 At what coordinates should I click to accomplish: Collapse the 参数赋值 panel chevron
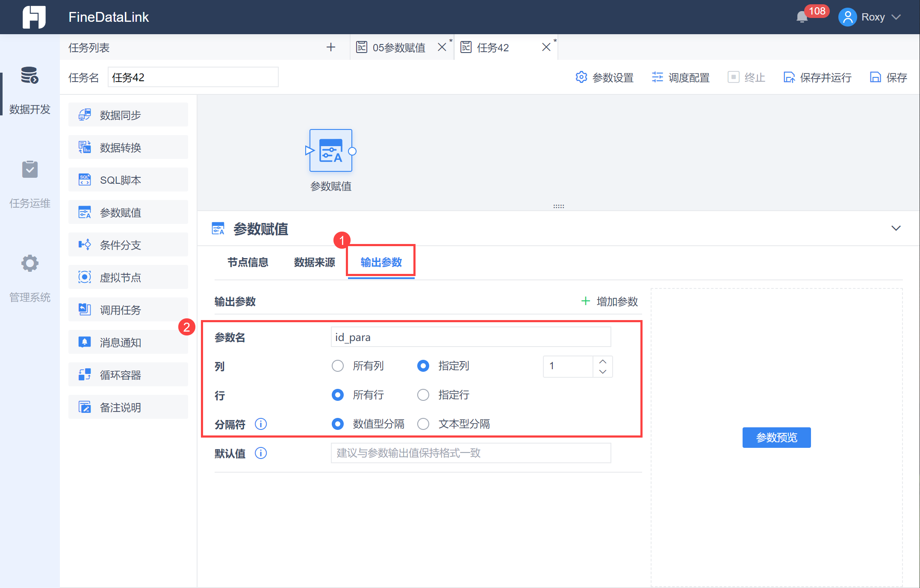(896, 228)
